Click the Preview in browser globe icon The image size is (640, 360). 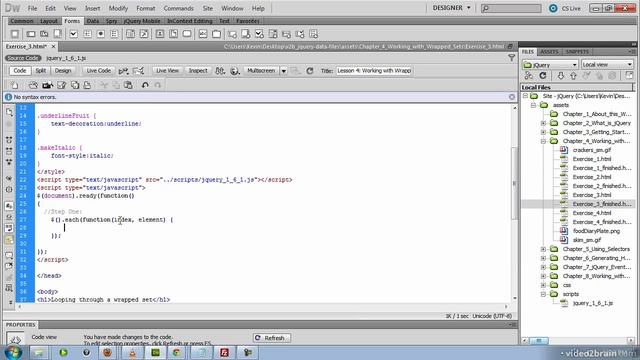(x=234, y=71)
